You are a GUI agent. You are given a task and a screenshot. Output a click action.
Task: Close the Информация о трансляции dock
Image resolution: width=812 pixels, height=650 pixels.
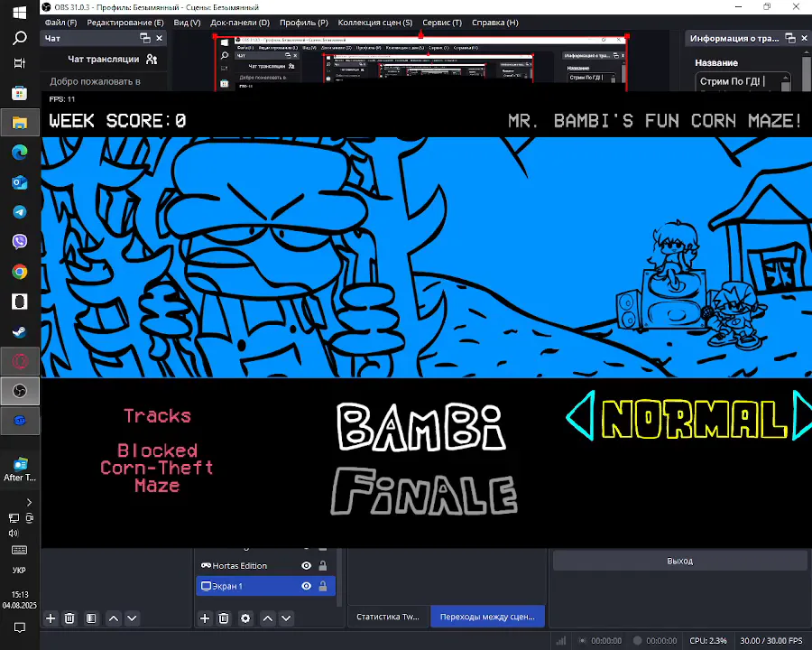804,38
